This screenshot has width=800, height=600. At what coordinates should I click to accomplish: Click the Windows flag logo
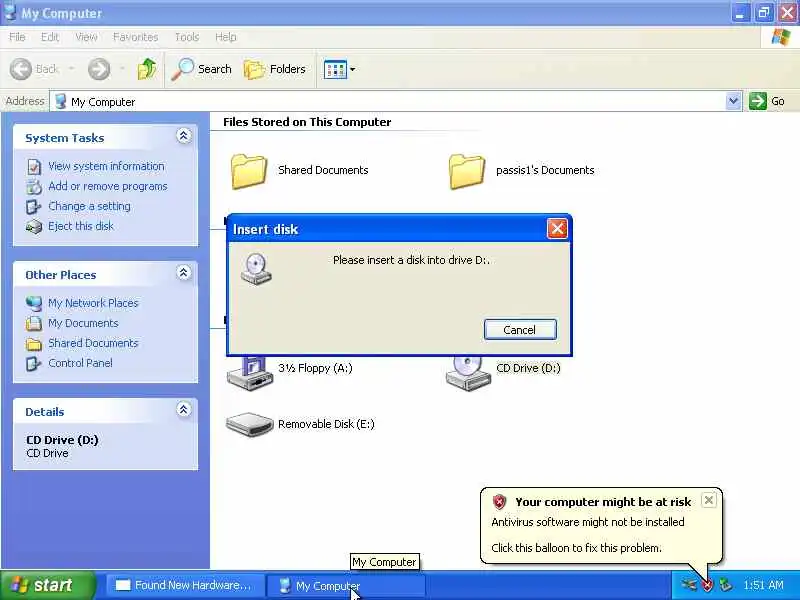[781, 37]
